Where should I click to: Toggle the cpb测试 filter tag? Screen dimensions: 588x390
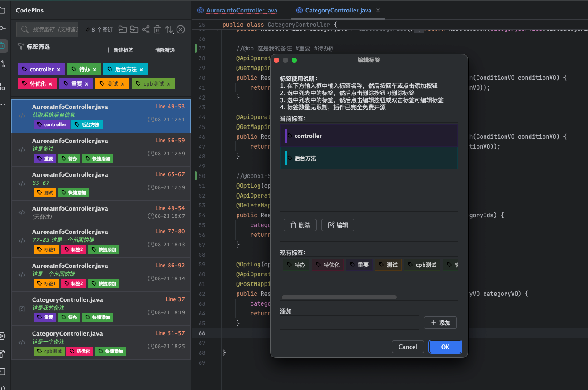click(153, 83)
